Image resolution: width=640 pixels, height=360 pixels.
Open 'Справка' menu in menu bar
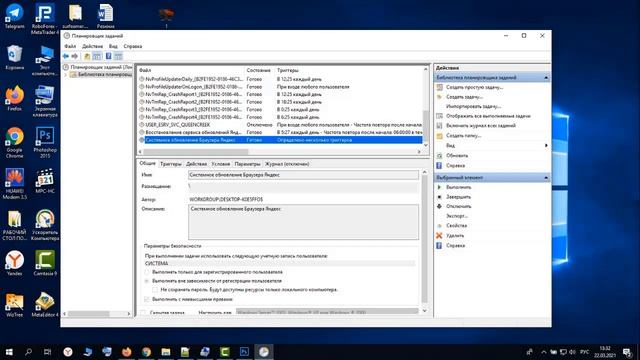(x=133, y=46)
